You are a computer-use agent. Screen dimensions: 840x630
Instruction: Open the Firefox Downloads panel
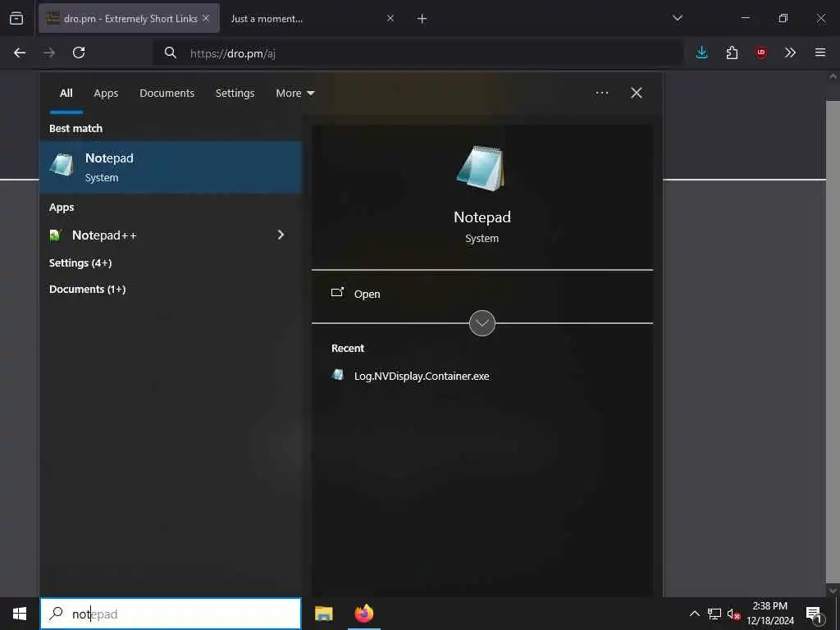coord(702,52)
